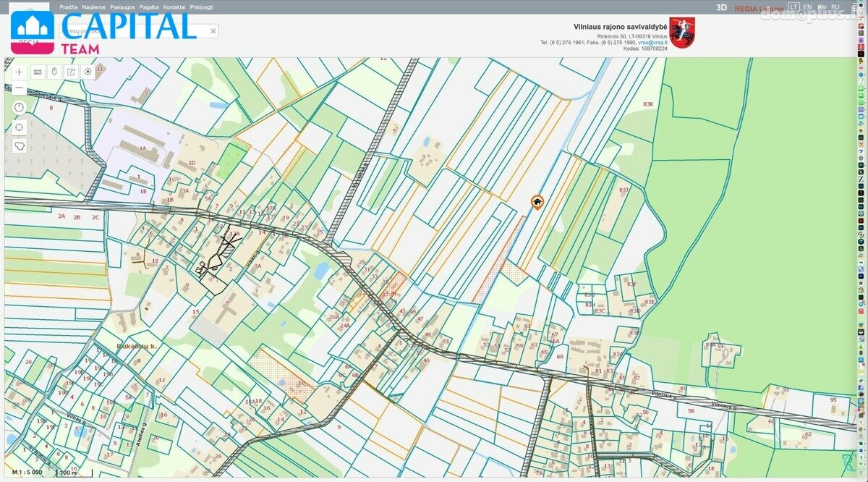Open the vrsa@vrsa.lt email link
Image resolution: width=868 pixels, height=482 pixels.
[652, 42]
